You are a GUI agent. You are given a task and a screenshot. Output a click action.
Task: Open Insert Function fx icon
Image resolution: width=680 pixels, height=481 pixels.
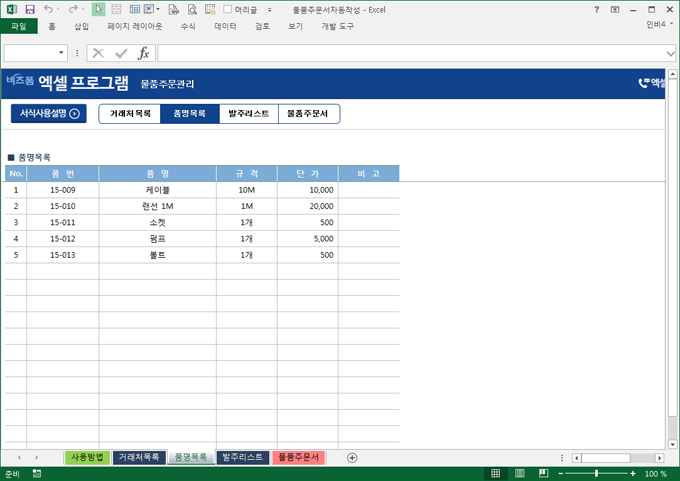tap(144, 53)
